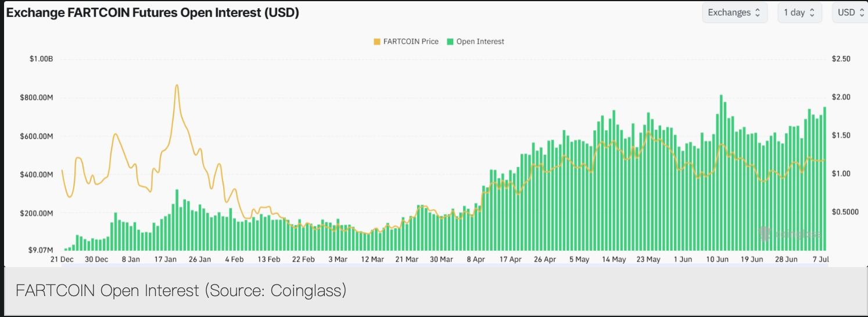Open the Exchanges dropdown

coord(734,12)
